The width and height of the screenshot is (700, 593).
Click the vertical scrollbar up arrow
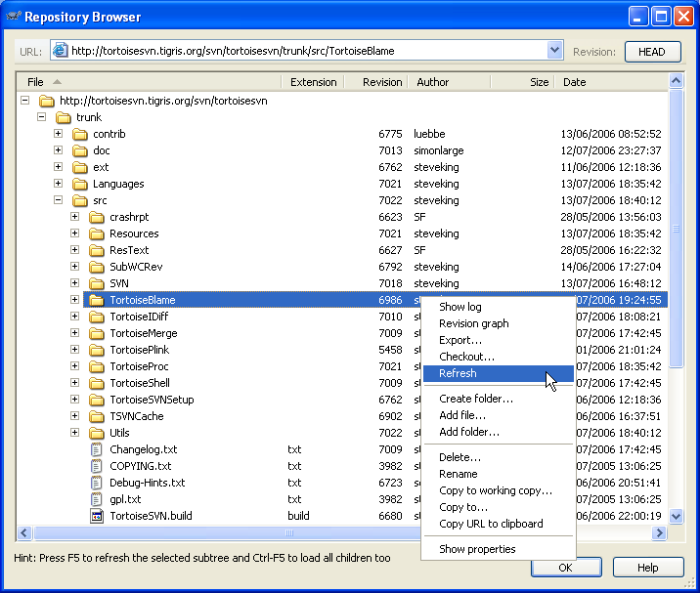tap(676, 81)
